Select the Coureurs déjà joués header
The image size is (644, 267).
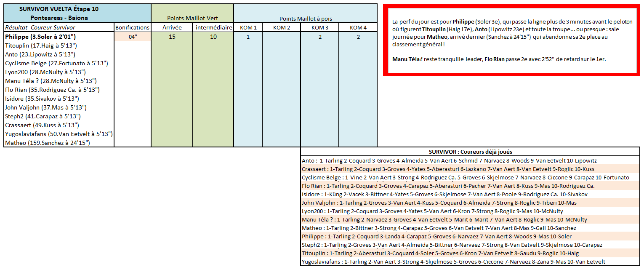tap(470, 152)
